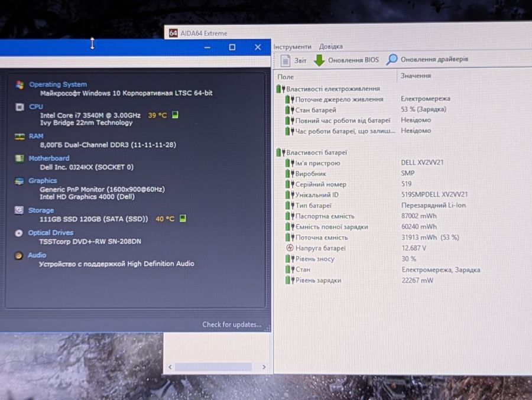The width and height of the screenshot is (532, 400).
Task: Click the Оновлення BIOS toolbar label
Action: click(x=353, y=60)
